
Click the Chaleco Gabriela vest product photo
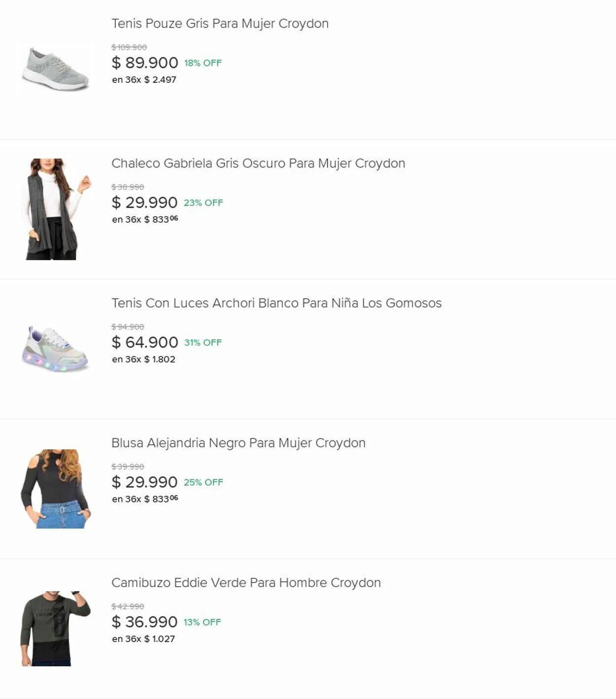(x=55, y=209)
